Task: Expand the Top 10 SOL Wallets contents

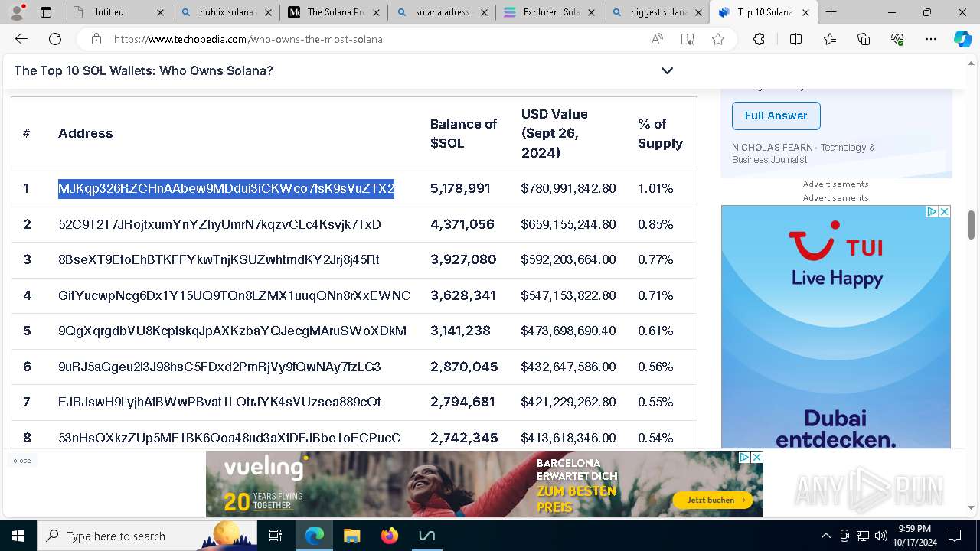Action: point(667,70)
